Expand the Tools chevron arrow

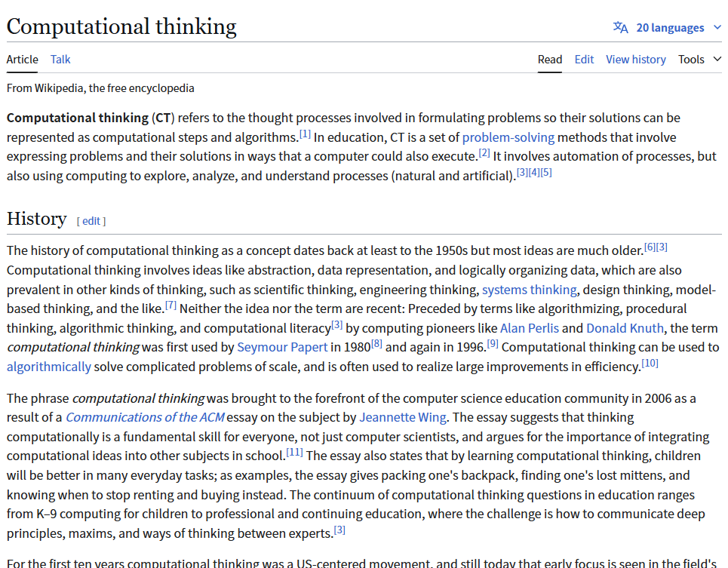click(717, 59)
